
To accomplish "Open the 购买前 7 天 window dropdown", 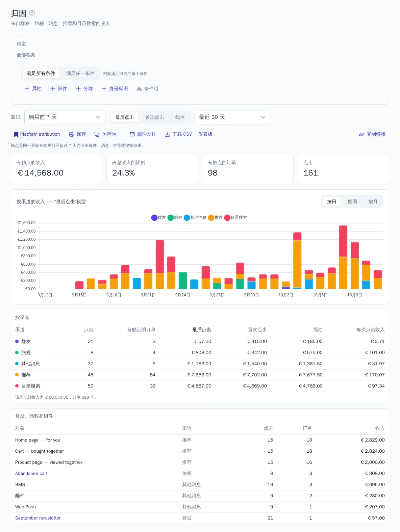I will pyautogui.click(x=65, y=117).
